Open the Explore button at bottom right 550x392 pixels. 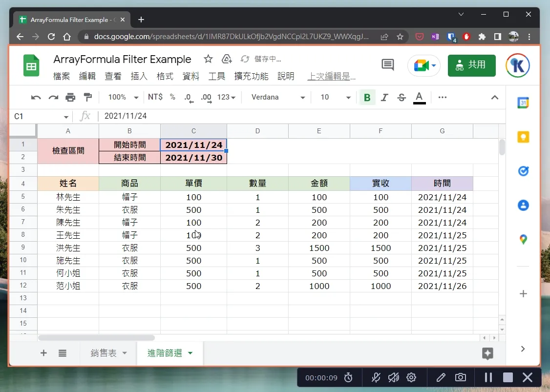(x=487, y=353)
